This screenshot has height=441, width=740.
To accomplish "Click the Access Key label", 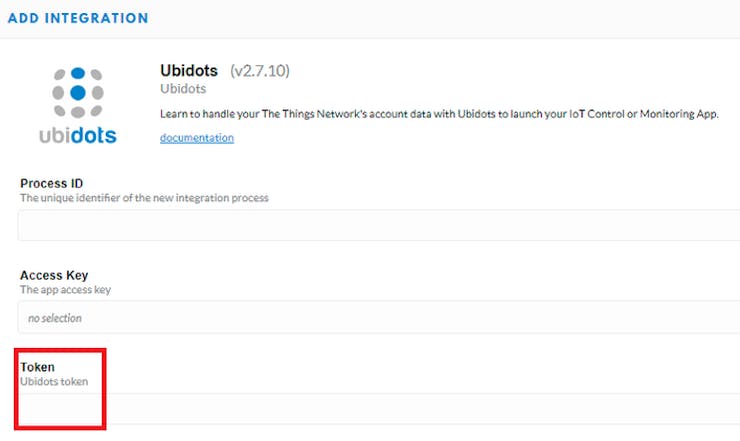I will pyautogui.click(x=55, y=275).
